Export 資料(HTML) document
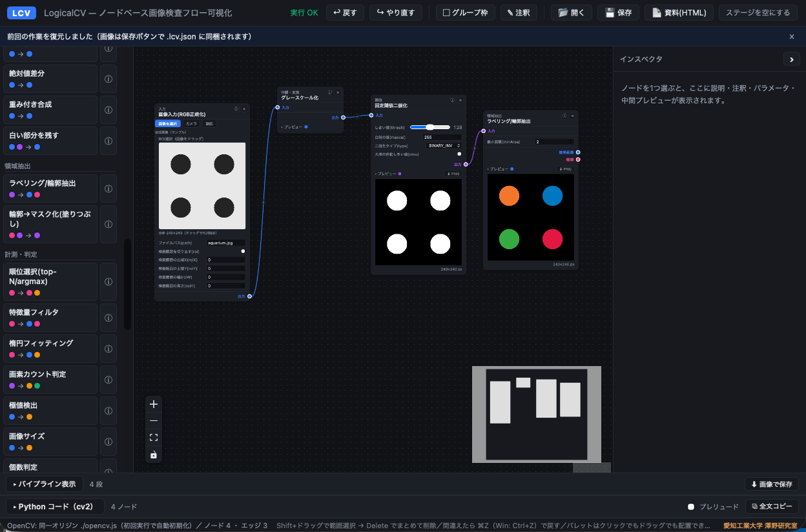Viewport: 806px width, 532px height. pos(679,12)
